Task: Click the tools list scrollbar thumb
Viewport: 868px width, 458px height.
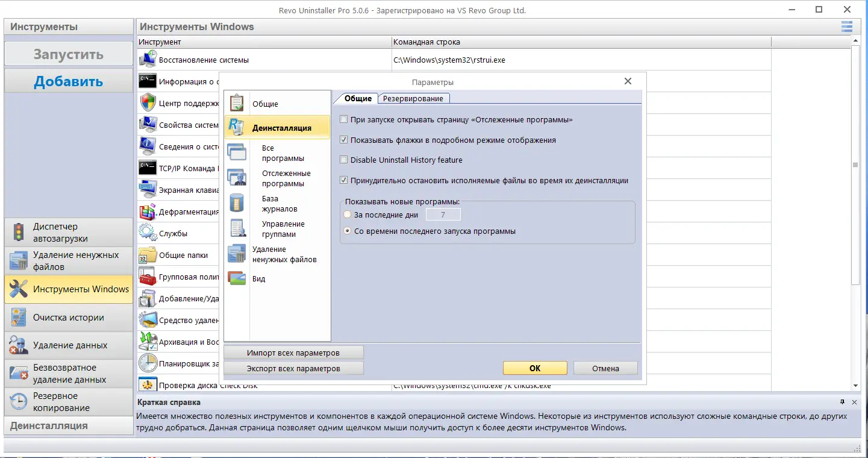Action: (855, 165)
